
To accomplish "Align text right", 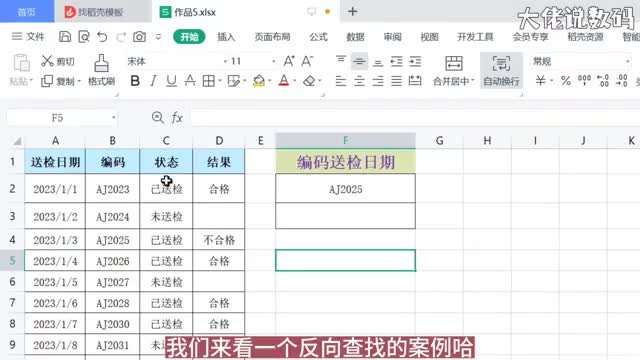I will (378, 81).
